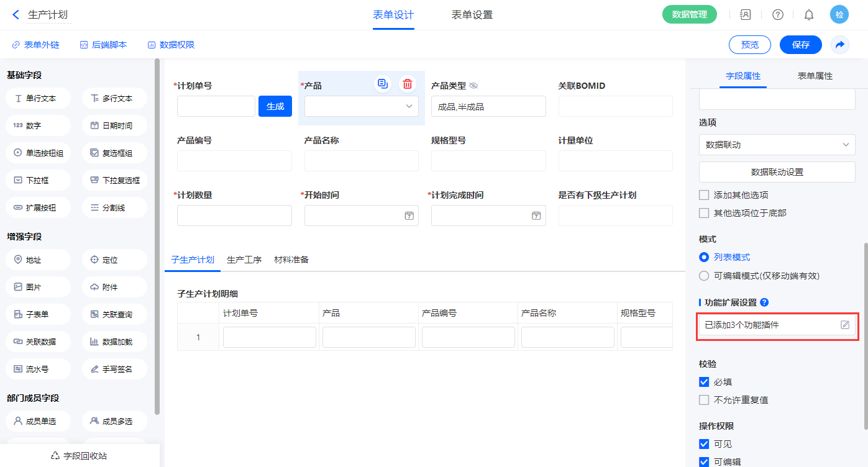
Task: Open the help question mark icon
Action: click(777, 15)
